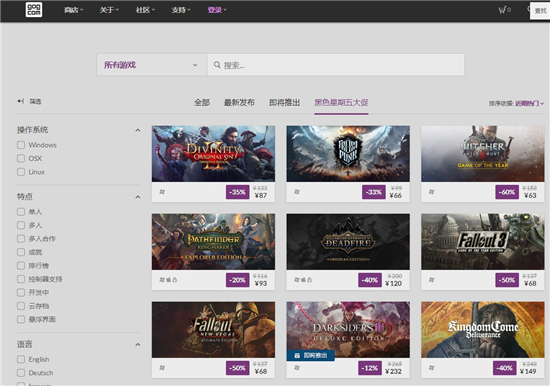This screenshot has height=386, width=550.
Task: Check the 排行榜 leaderboard checkbox
Action: click(x=21, y=266)
